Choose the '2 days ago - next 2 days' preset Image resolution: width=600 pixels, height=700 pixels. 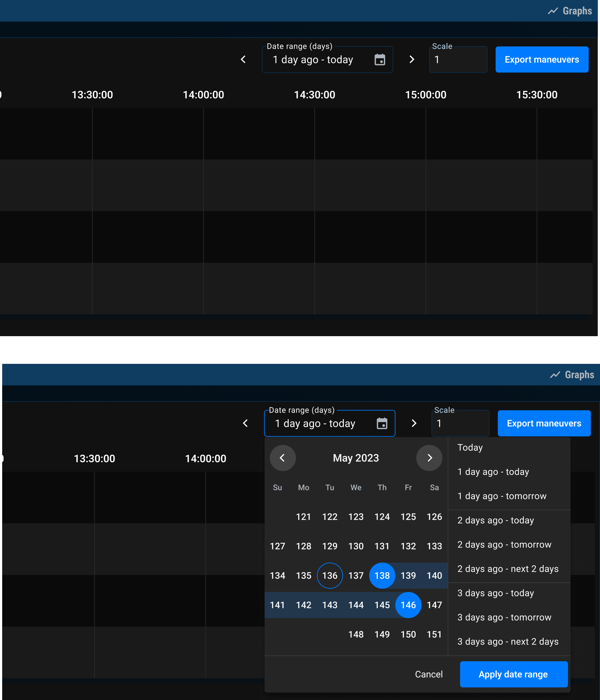[x=508, y=569]
